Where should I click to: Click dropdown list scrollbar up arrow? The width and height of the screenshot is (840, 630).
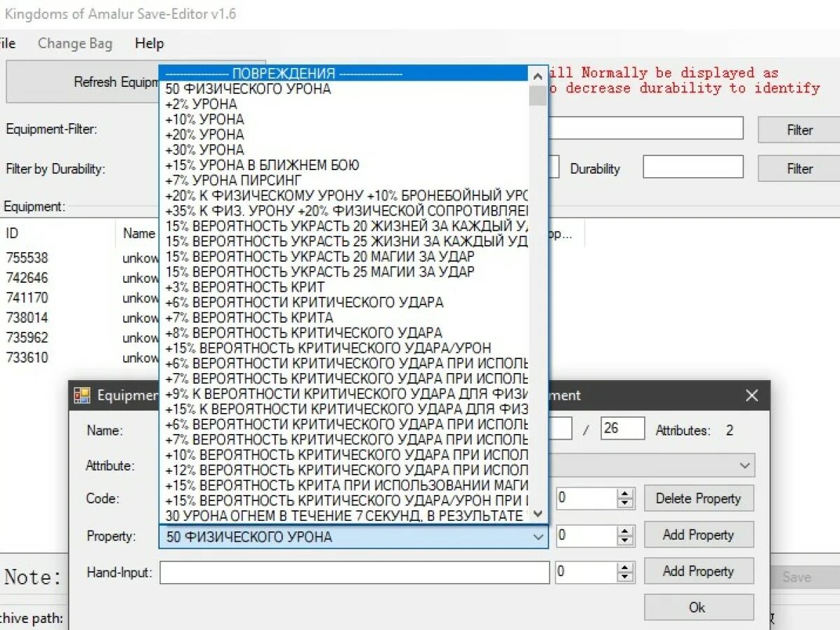[538, 76]
